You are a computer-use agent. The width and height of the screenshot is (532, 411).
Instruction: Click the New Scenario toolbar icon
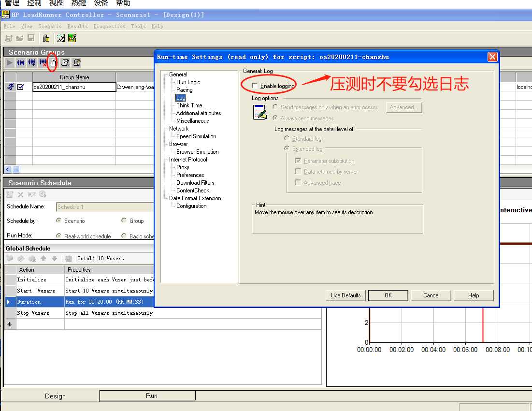point(9,38)
